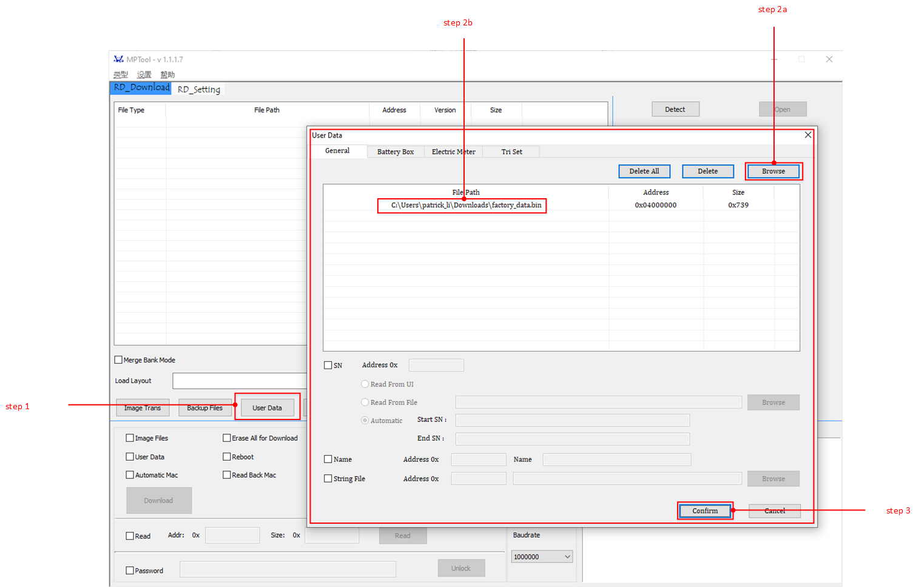
Task: Click the Detect button
Action: click(x=675, y=109)
